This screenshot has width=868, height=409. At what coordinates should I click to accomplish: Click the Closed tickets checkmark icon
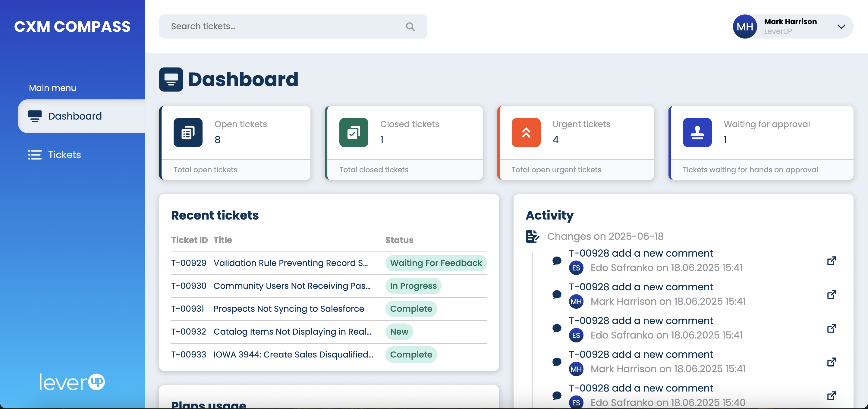(x=354, y=132)
